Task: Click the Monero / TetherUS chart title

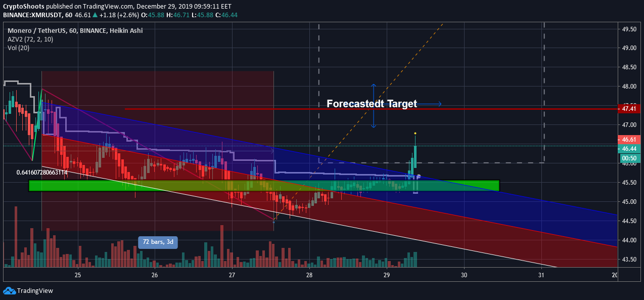Action: [75, 31]
